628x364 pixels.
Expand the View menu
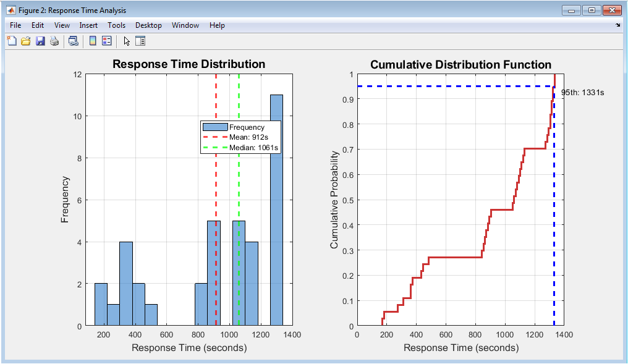tap(62, 25)
